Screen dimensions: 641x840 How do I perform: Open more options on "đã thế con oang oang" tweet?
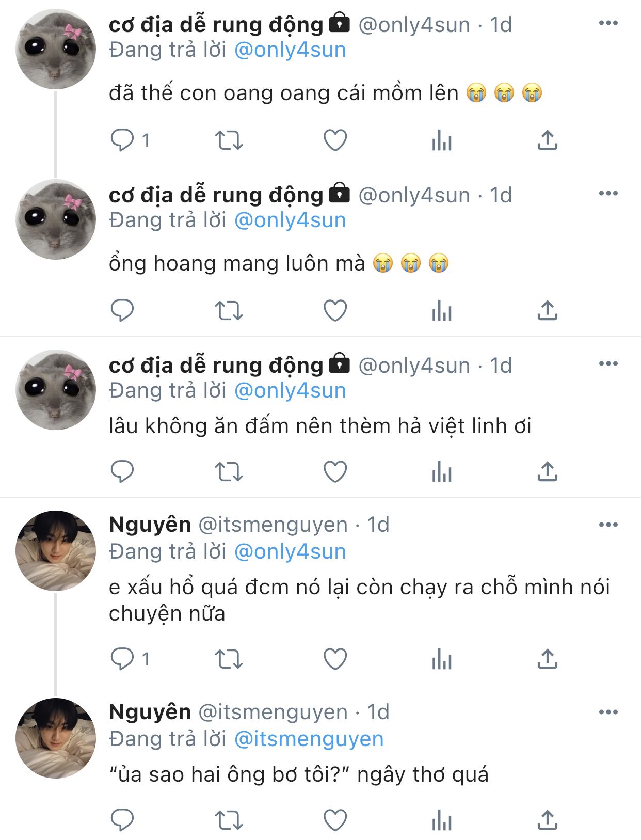608,23
